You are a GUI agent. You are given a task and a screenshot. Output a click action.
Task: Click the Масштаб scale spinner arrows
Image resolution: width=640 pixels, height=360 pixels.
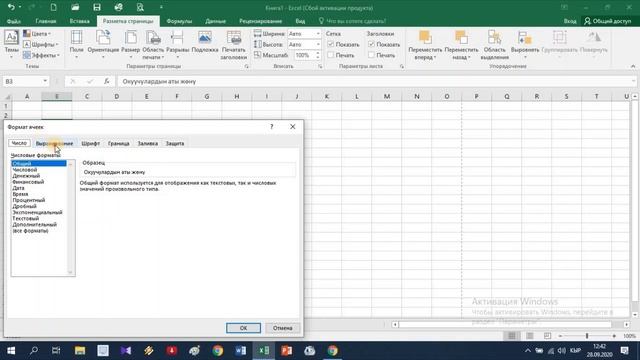point(318,55)
